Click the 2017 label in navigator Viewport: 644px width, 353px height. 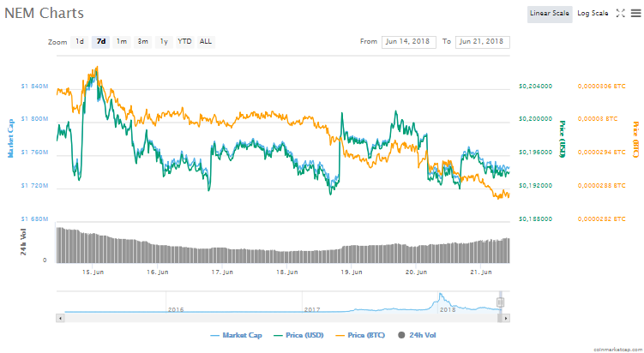(312, 309)
